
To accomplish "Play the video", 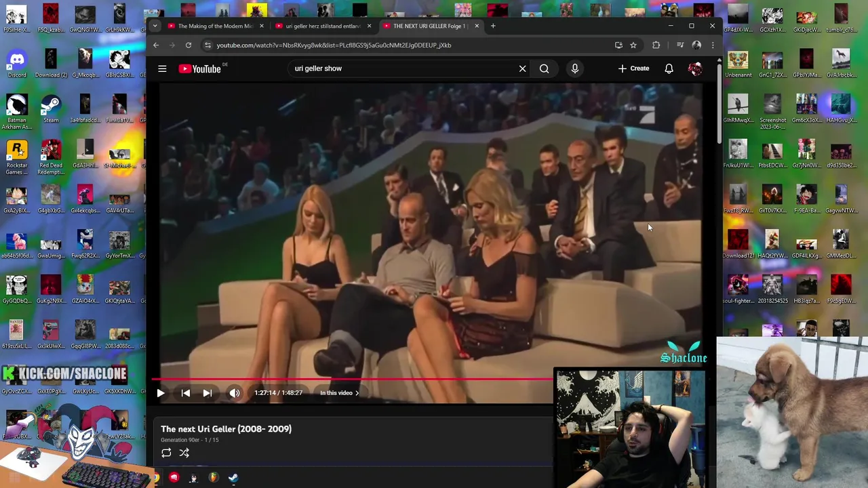I will click(161, 392).
